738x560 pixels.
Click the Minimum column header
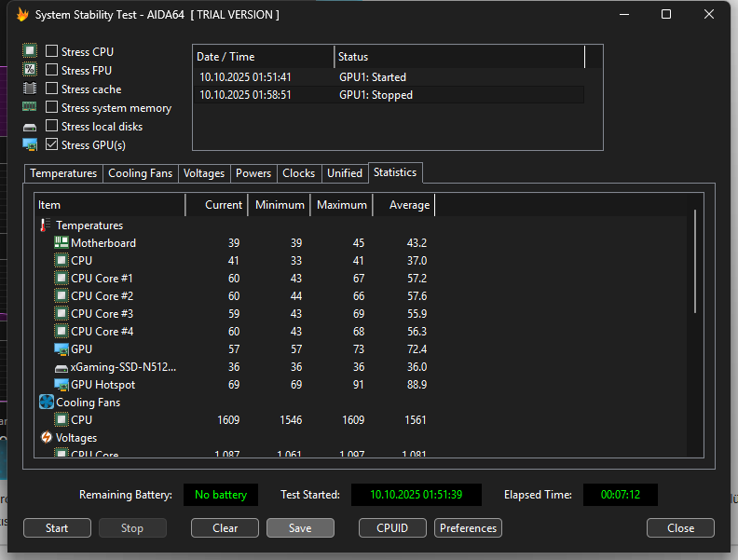coord(280,205)
